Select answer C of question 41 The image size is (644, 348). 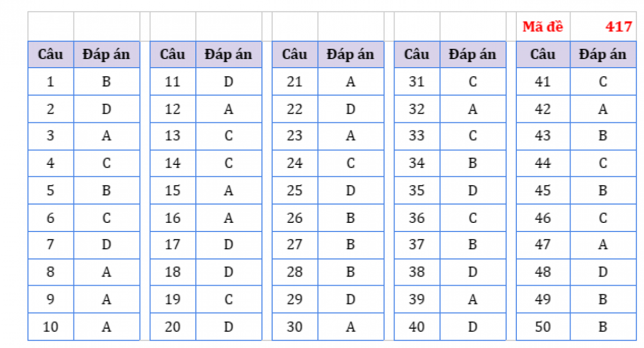tap(603, 82)
